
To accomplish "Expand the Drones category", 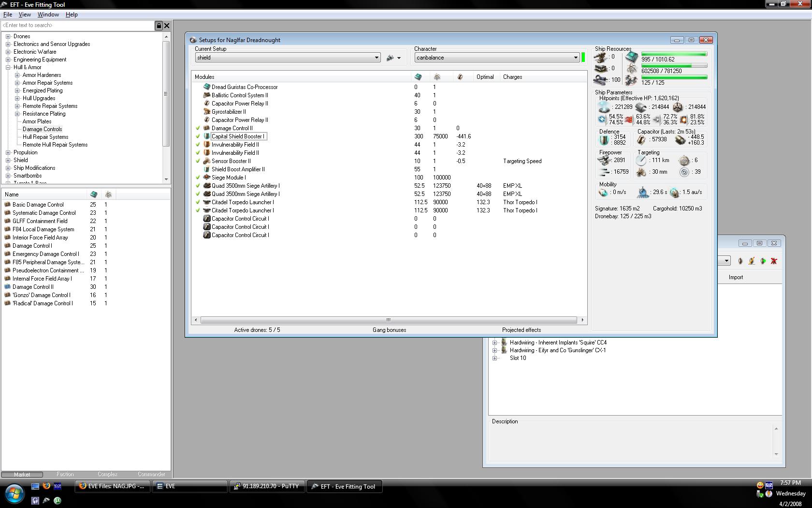I will (x=8, y=36).
